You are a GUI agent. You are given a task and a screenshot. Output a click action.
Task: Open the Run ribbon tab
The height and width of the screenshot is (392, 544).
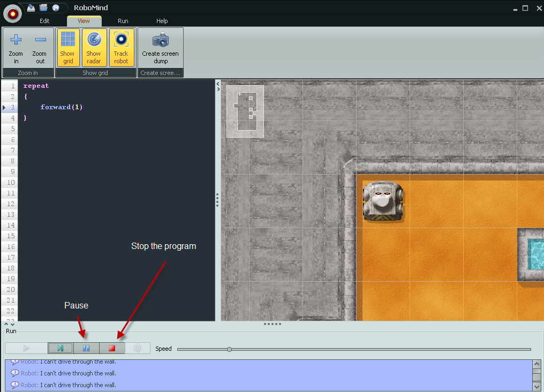click(x=123, y=21)
